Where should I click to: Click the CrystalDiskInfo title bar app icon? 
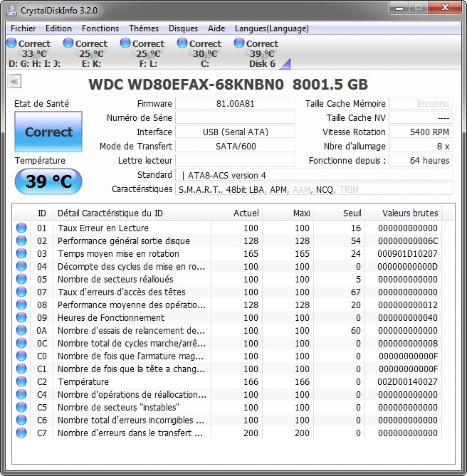click(x=12, y=11)
